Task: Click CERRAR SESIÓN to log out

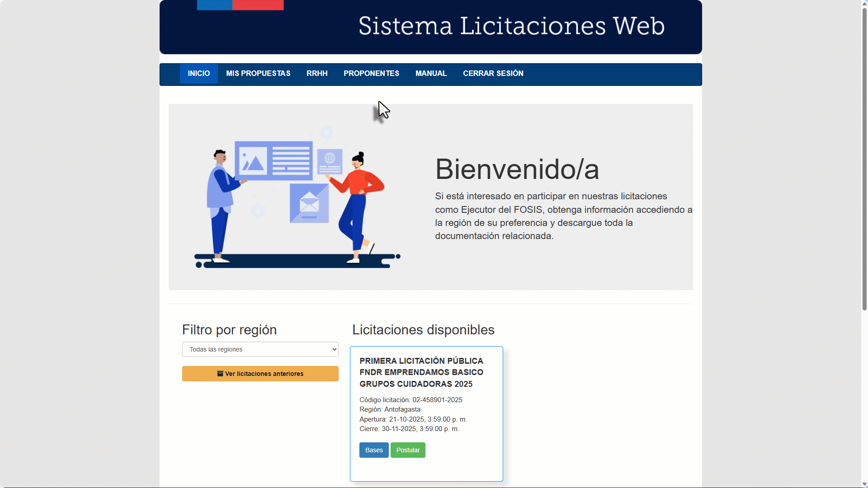Action: click(493, 73)
